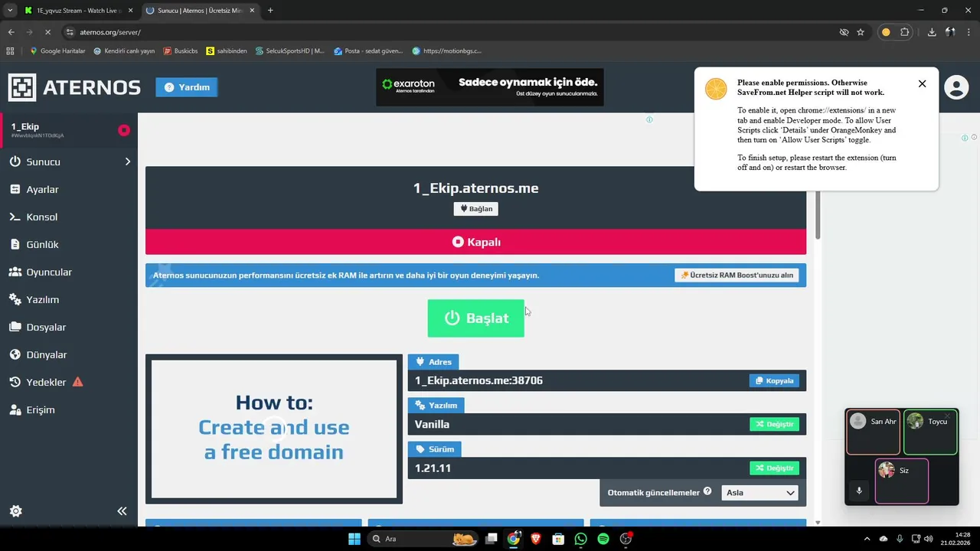Select the Toycu participant tile
Viewport: 980px width, 551px height.
point(930,432)
